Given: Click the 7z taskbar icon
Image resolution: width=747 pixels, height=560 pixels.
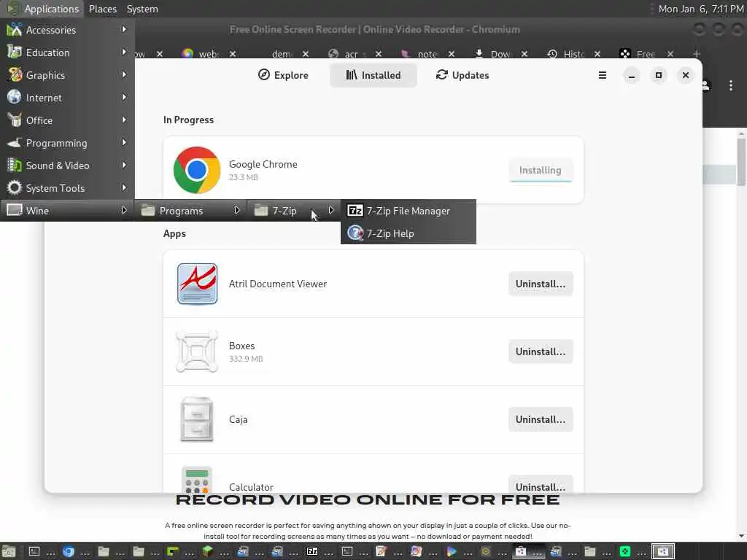Looking at the screenshot, I should [312, 551].
